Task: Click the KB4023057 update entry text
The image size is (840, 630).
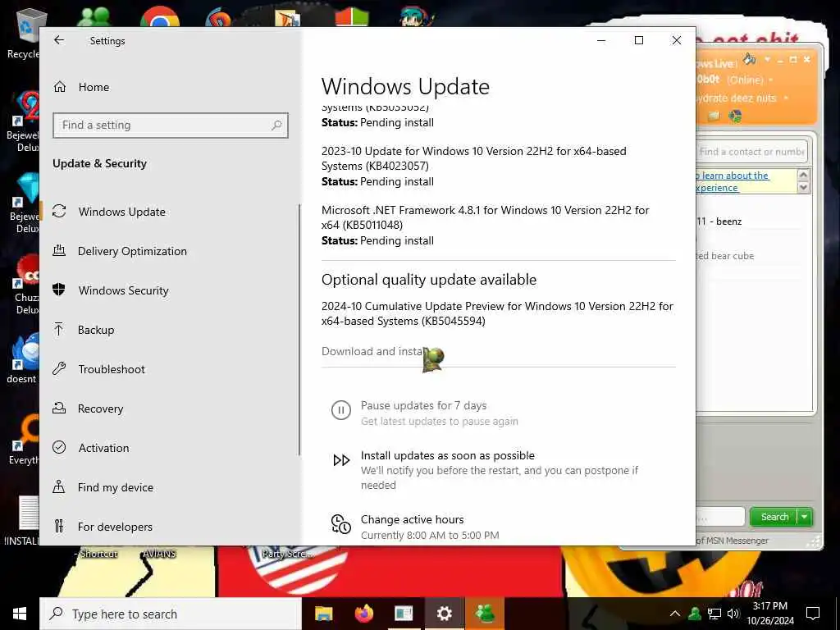Action: (473, 158)
